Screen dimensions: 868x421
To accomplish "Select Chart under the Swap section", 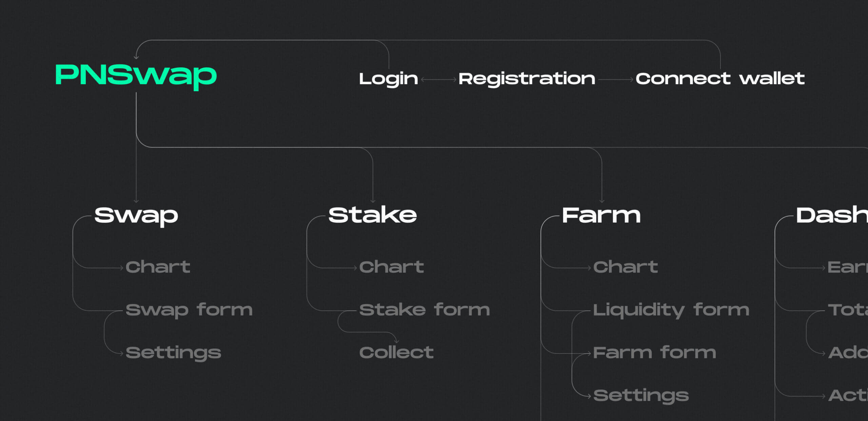I will pyautogui.click(x=158, y=267).
